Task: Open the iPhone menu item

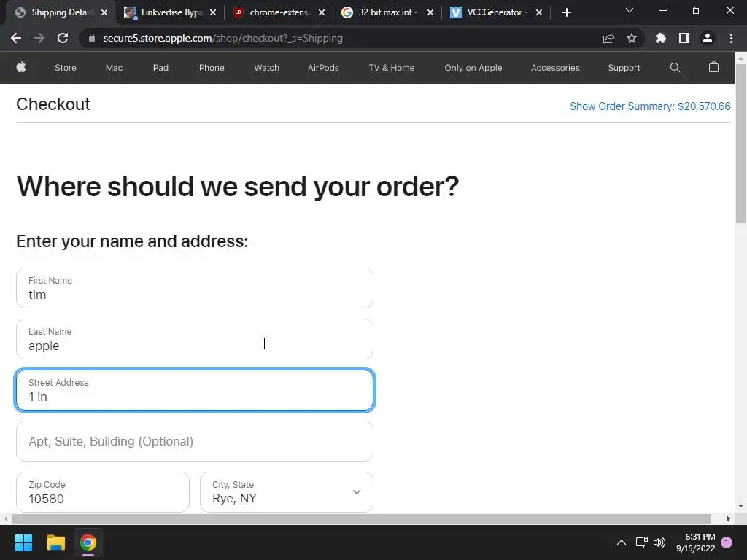Action: pos(211,68)
